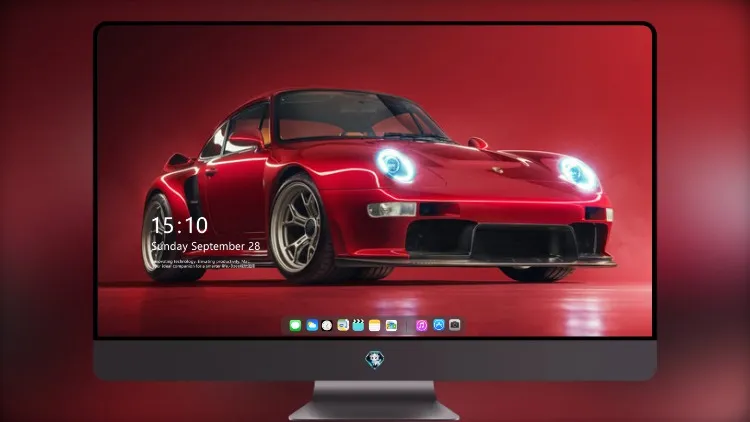The height and width of the screenshot is (422, 750).
Task: Open the teal clapperboard video app
Action: [x=358, y=325]
